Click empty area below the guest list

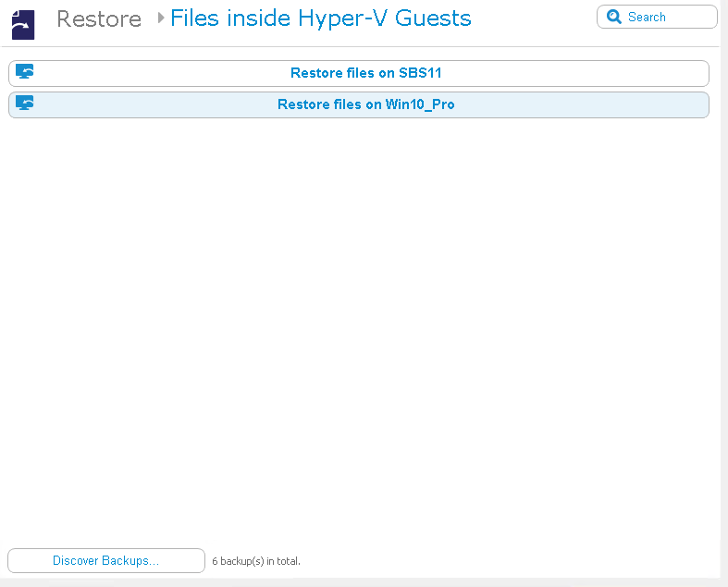[359, 324]
